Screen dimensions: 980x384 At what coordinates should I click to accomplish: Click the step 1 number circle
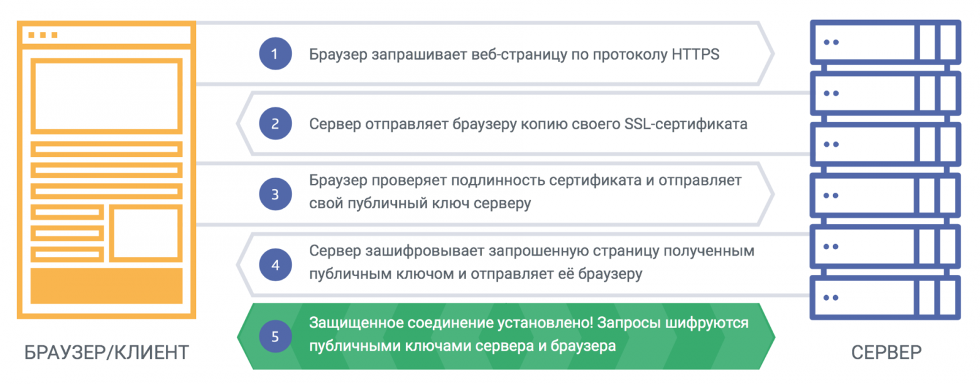click(275, 55)
